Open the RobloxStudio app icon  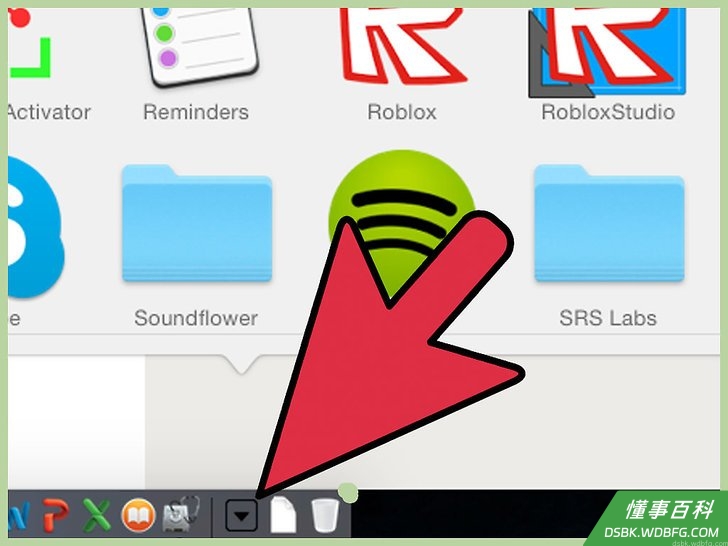coord(607,51)
